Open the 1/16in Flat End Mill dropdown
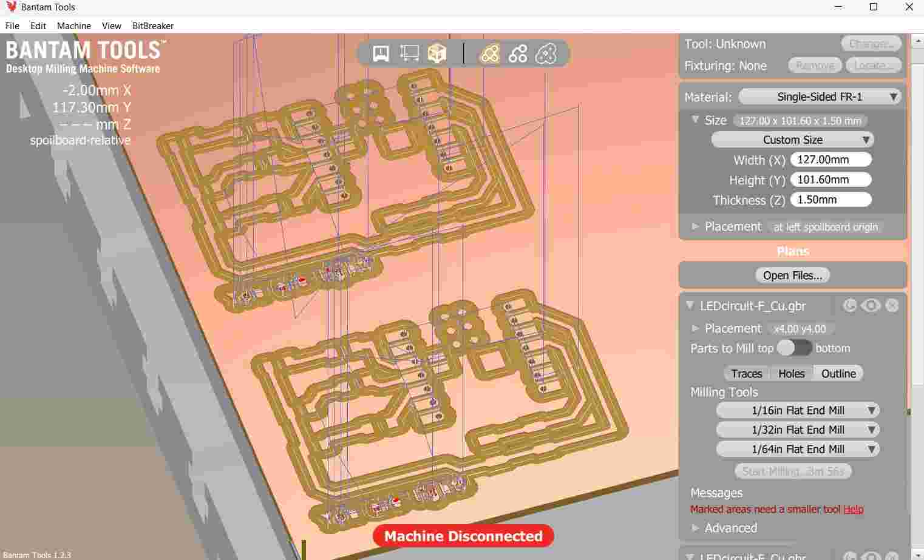924x560 pixels. (798, 410)
